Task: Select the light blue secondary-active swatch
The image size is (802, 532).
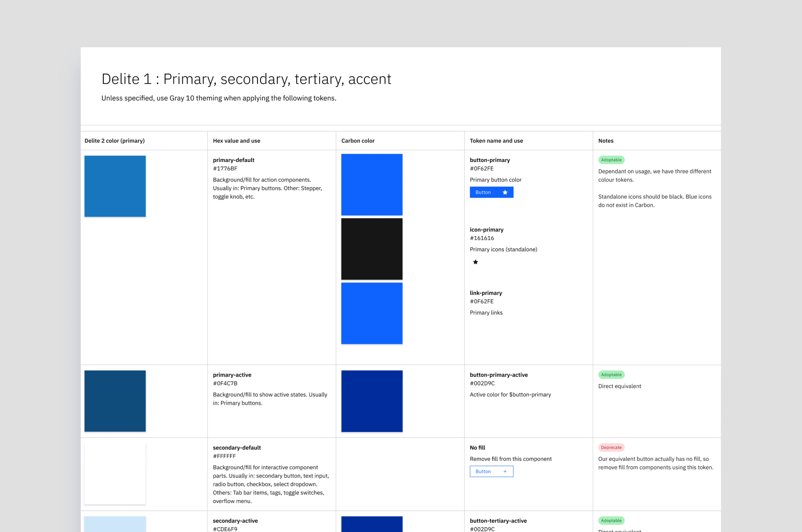Action: (115, 524)
